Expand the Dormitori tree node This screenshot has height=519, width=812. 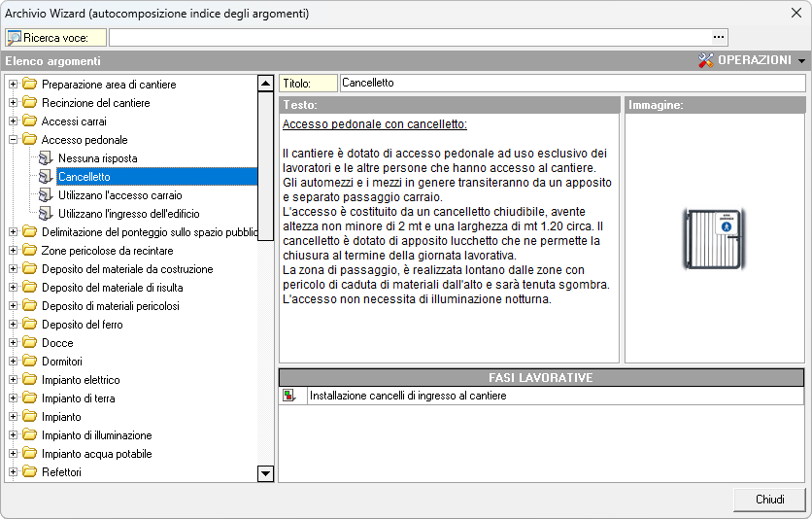[13, 362]
